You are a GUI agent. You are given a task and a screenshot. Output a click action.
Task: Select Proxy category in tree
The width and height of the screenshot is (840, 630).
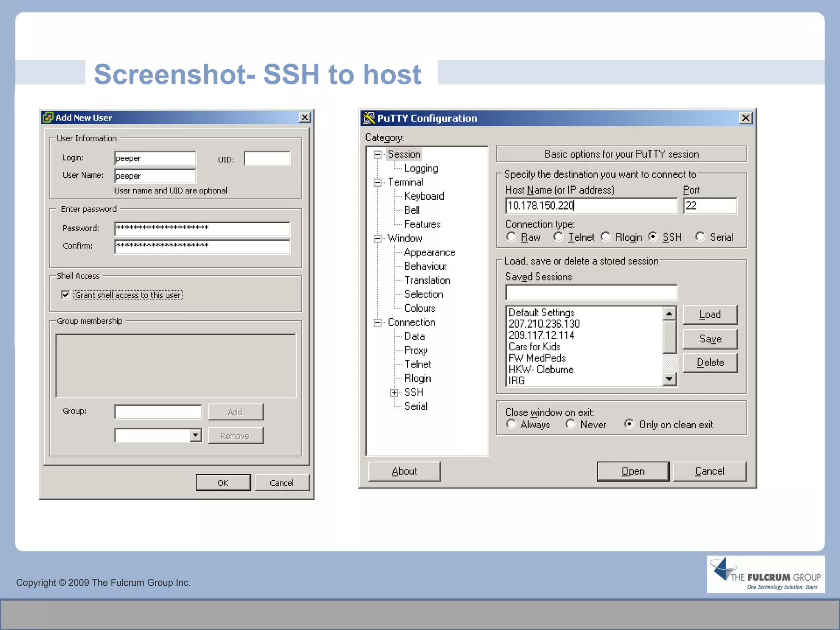[x=416, y=350]
